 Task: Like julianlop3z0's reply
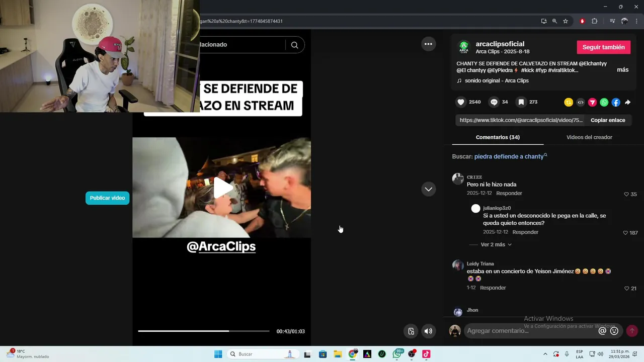click(x=625, y=233)
